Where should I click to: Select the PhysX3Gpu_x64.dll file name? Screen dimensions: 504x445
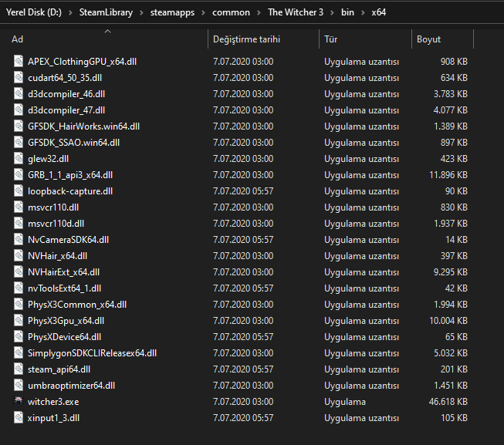pos(66,320)
